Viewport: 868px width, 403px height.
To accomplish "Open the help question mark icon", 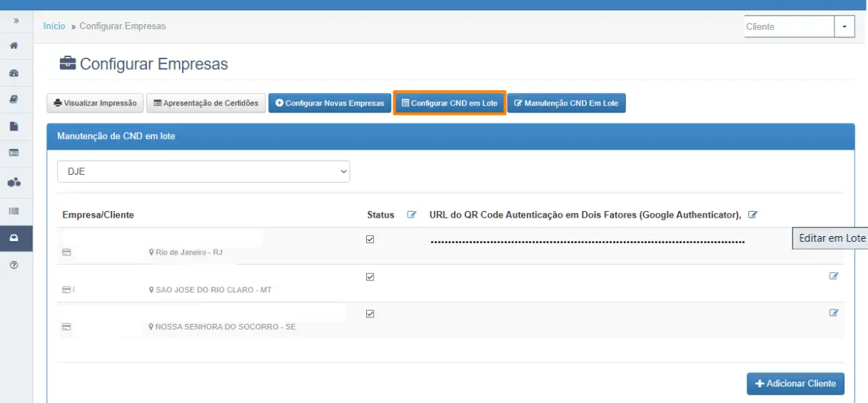I will (x=14, y=265).
